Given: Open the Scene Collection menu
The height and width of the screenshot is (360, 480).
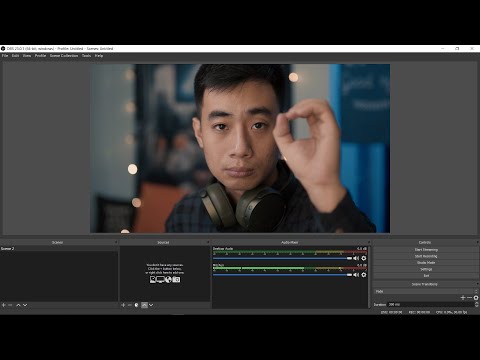Looking at the screenshot, I should 64,56.
